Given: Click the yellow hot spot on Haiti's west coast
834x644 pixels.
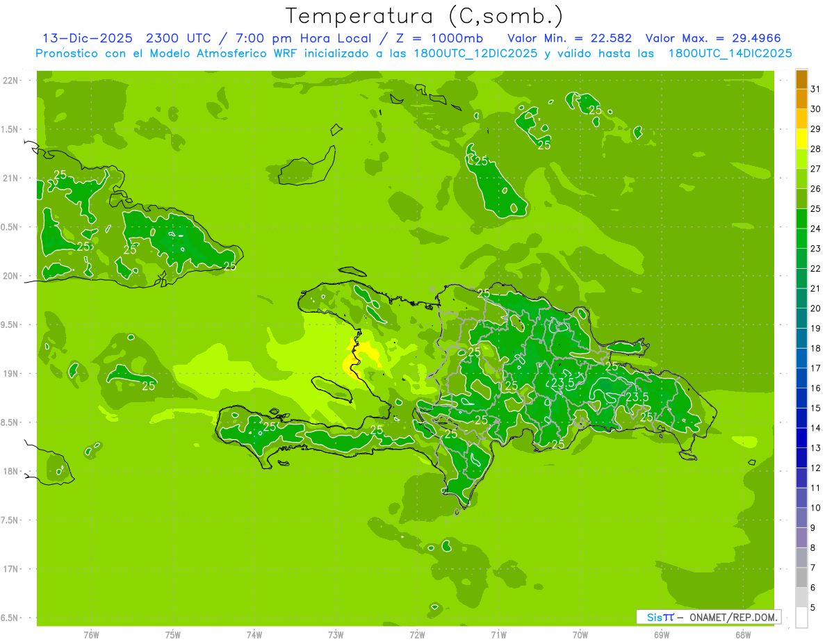Looking at the screenshot, I should coord(361,359).
